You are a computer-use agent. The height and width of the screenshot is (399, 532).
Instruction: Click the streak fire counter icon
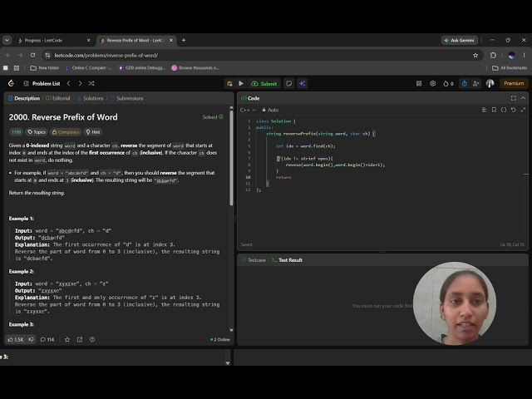point(448,83)
